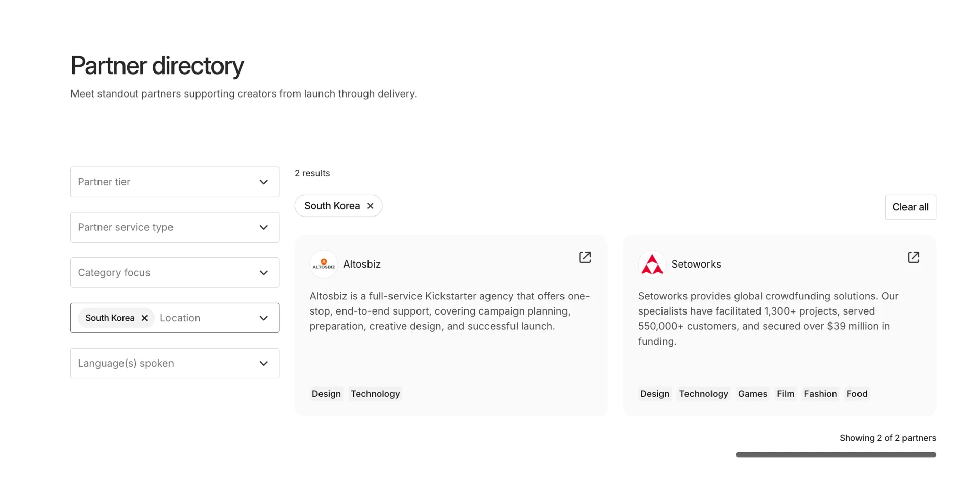Click the Setoworks partner name

(696, 264)
